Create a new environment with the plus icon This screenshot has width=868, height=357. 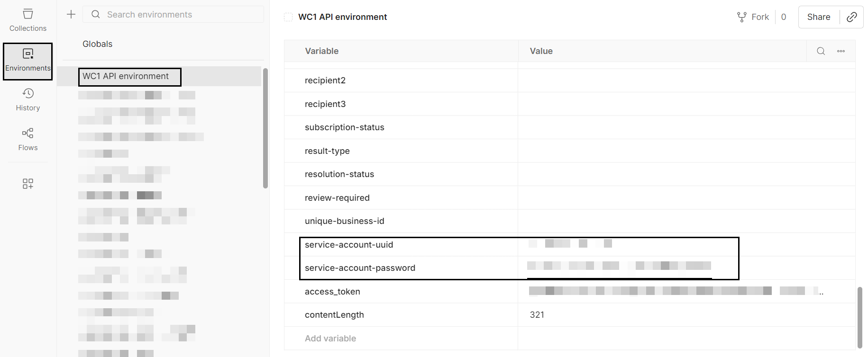tap(70, 14)
